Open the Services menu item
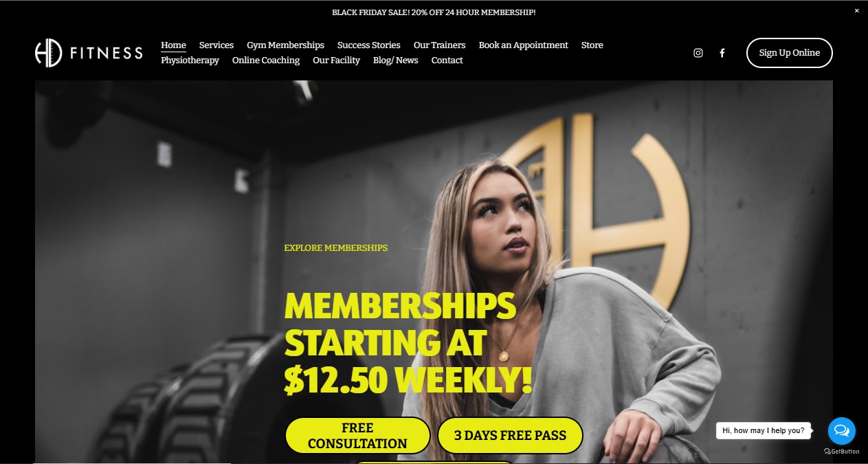The image size is (868, 464). (216, 45)
